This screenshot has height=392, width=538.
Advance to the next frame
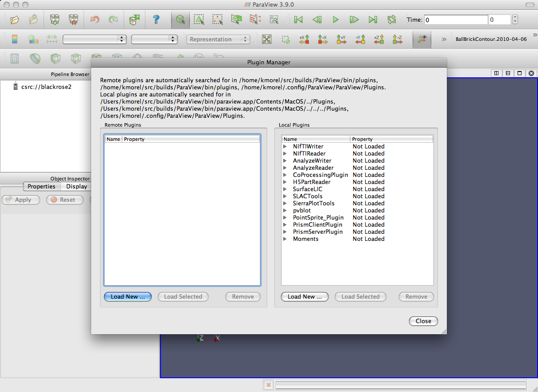tap(354, 20)
